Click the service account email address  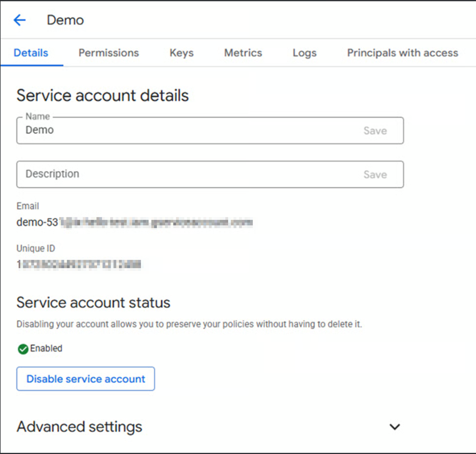click(x=134, y=222)
